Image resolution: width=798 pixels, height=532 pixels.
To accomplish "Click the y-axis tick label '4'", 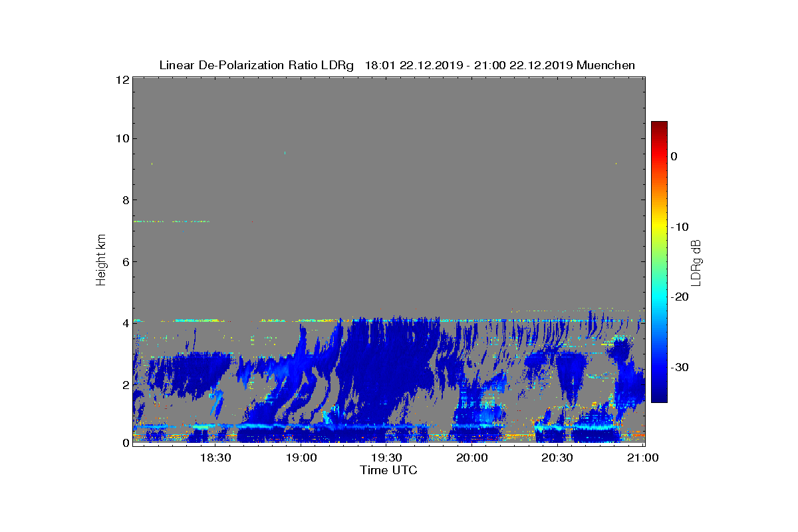I will click(125, 323).
